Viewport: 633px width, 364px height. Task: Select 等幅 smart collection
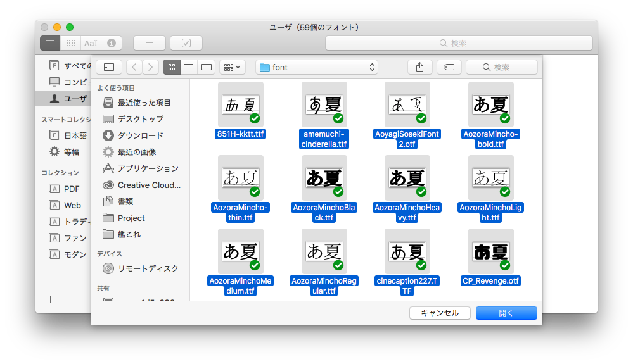(x=65, y=152)
